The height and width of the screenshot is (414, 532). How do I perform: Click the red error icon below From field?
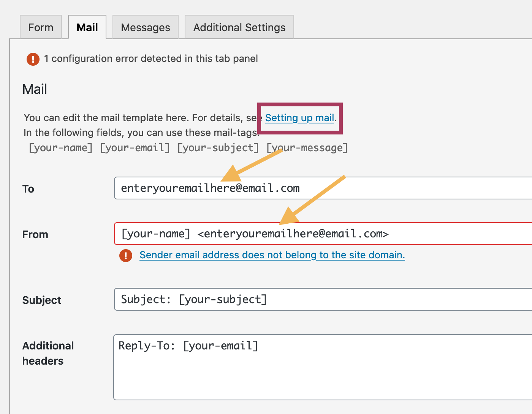[x=126, y=255]
